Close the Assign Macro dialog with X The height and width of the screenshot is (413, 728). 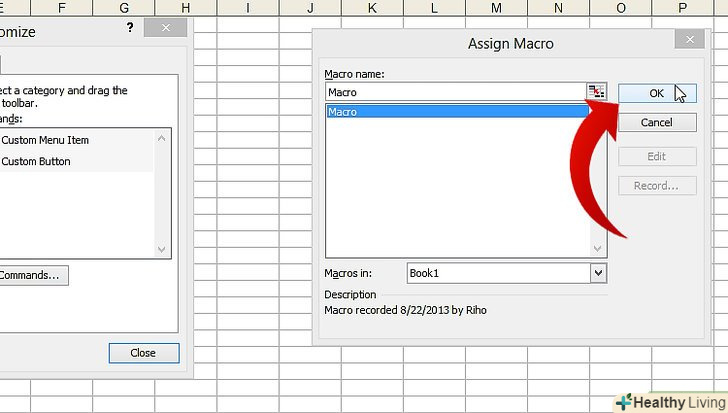point(690,40)
